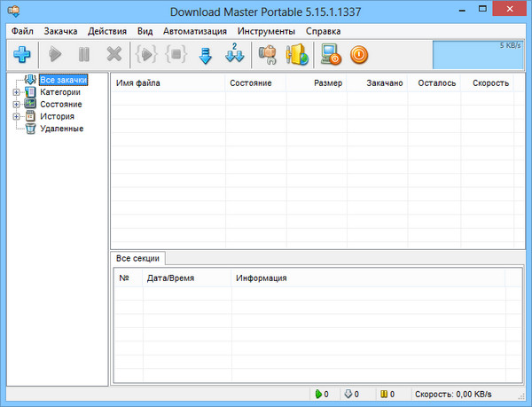Switch to the Все секции tab
Screen dimensions: 532x407
[138, 258]
